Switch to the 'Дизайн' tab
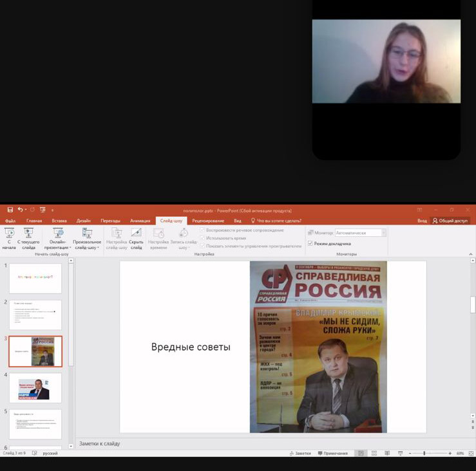The height and width of the screenshot is (471, 476). [84, 221]
